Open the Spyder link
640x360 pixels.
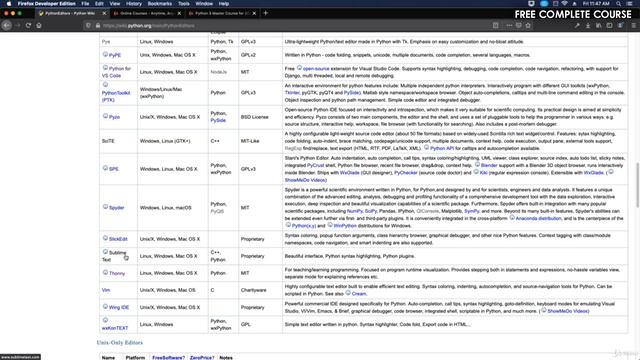[116, 208]
